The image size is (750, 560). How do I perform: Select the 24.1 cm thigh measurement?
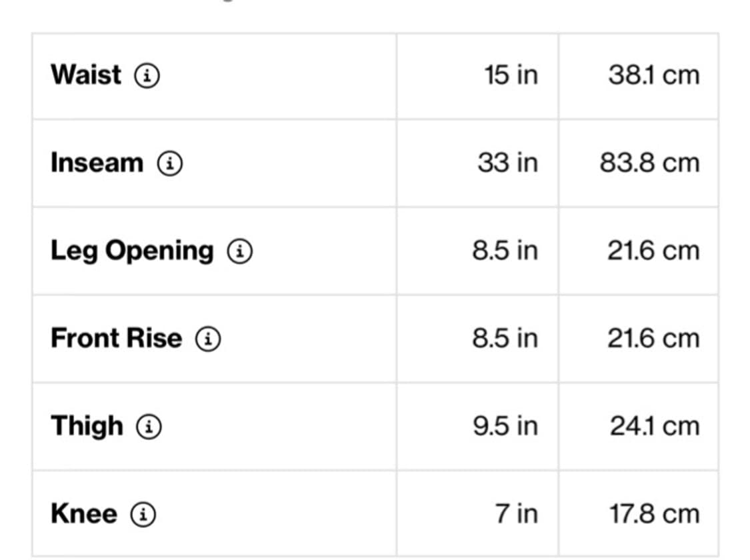[x=655, y=427]
